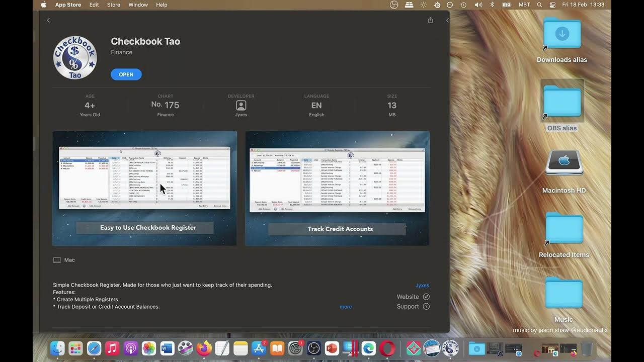Open the Help menu

tap(162, 5)
